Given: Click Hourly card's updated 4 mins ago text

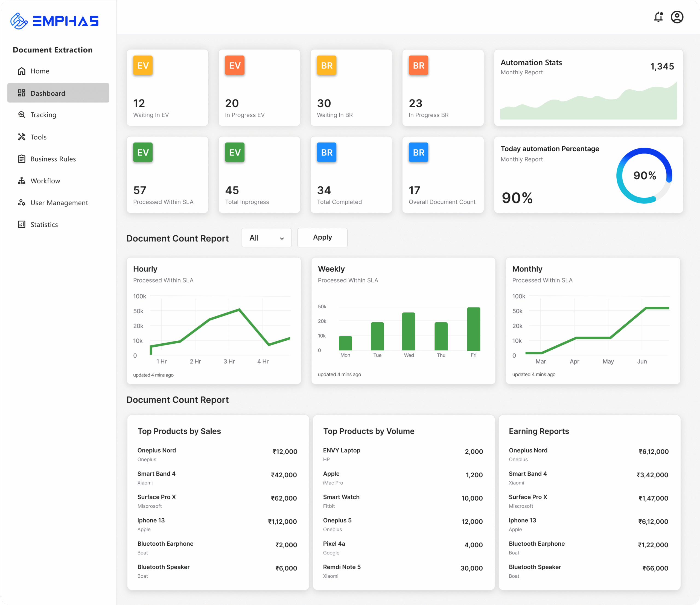Looking at the screenshot, I should 153,375.
